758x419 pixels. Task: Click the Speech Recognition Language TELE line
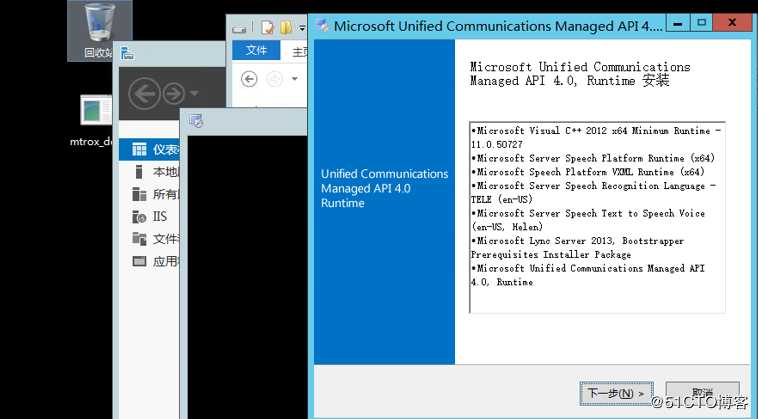tap(594, 192)
